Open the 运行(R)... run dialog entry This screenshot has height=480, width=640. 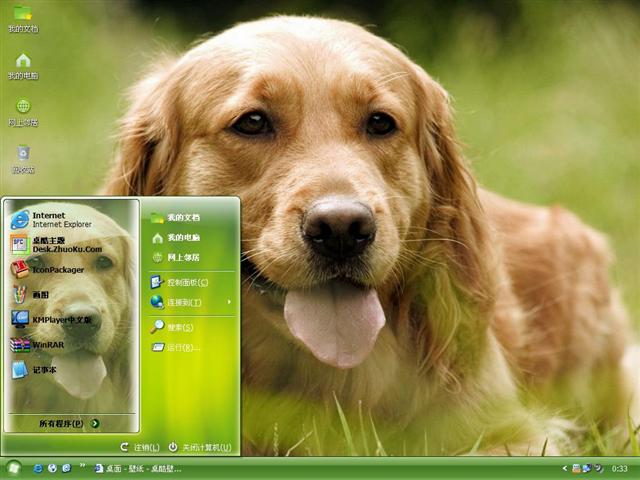click(176, 347)
